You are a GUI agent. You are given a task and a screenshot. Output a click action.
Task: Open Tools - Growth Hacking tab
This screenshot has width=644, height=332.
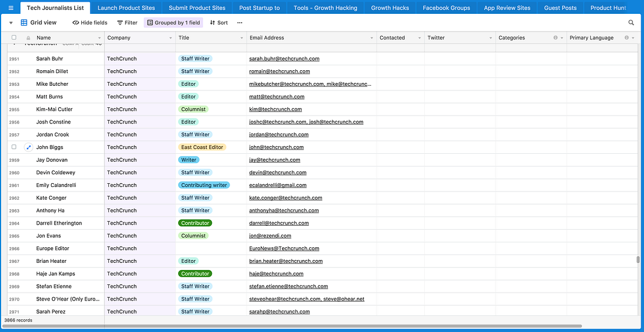tap(325, 8)
